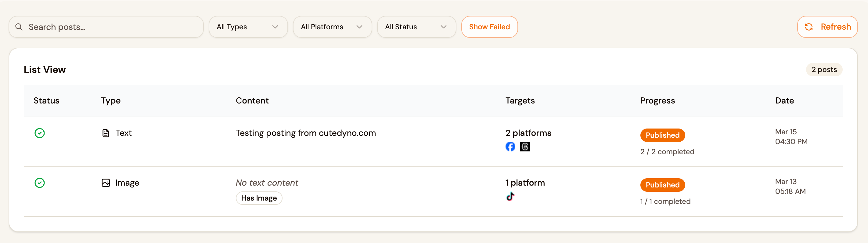Open the All Types dropdown
Image resolution: width=868 pixels, height=243 pixels.
[x=248, y=27]
